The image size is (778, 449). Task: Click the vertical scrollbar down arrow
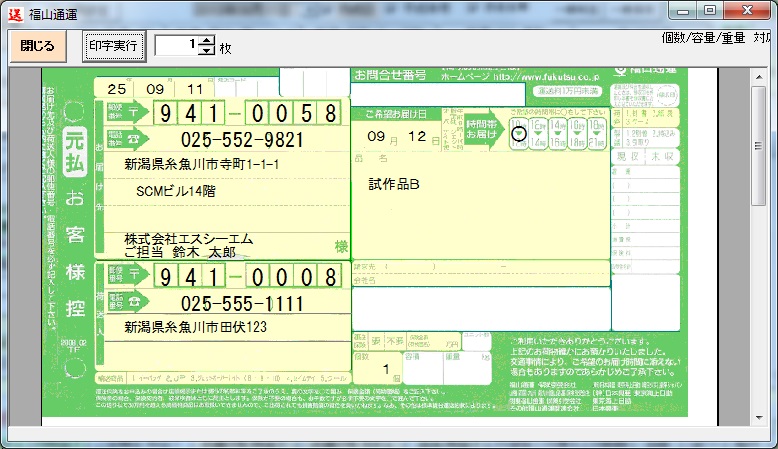coord(759,418)
